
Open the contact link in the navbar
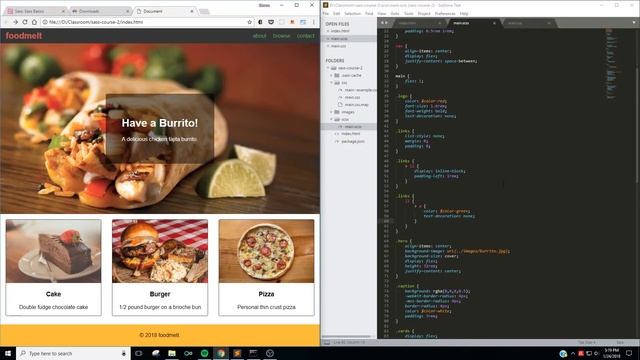305,36
